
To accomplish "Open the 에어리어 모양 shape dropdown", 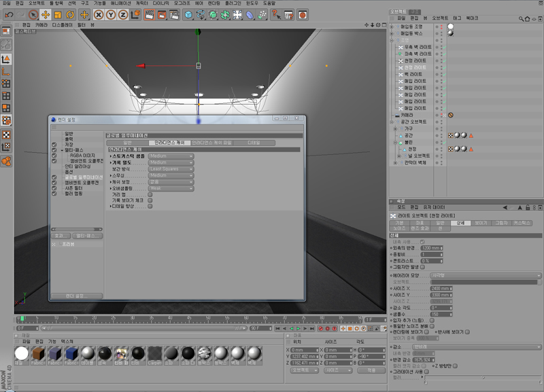I will click(486, 275).
